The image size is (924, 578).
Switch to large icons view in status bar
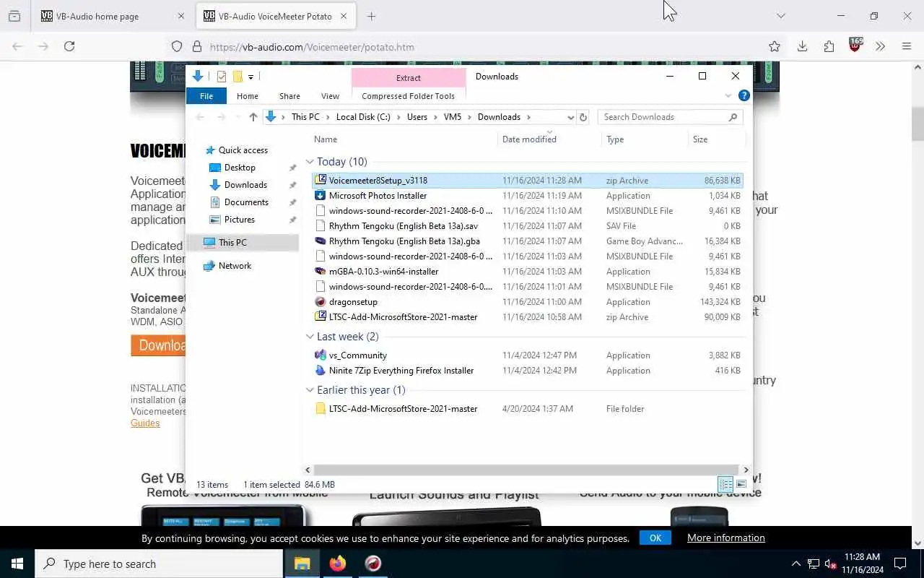pyautogui.click(x=741, y=484)
